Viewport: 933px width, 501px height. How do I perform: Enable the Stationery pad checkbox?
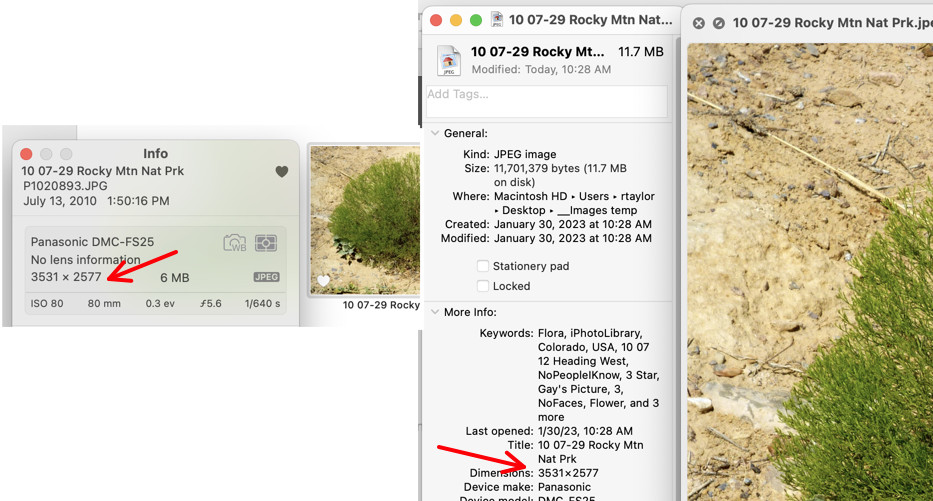point(483,266)
